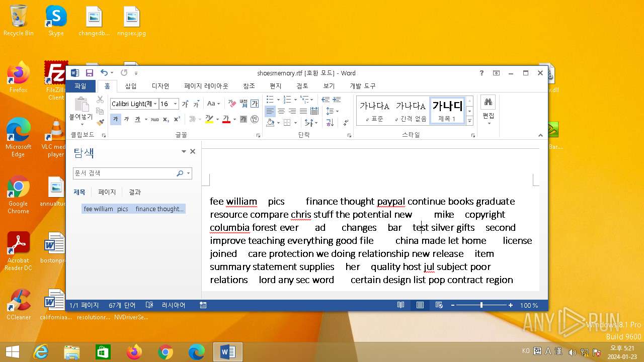Click Increase Indent icon

337,100
